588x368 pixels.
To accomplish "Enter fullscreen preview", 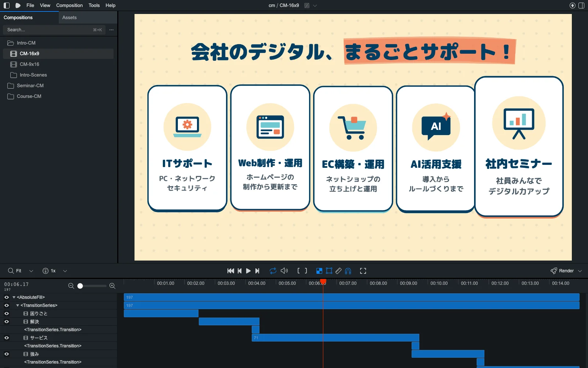I will (363, 271).
